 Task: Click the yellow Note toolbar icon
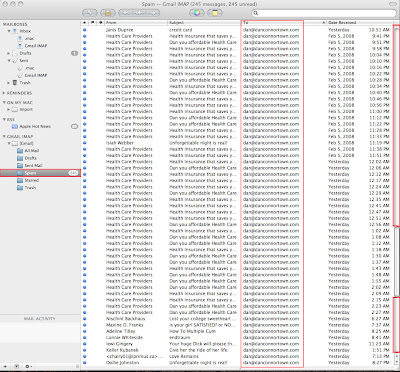point(215,13)
